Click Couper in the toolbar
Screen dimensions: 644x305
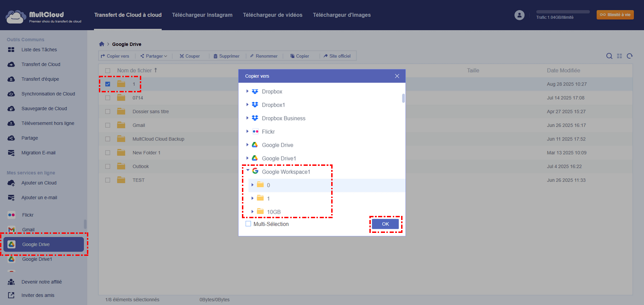tap(190, 56)
